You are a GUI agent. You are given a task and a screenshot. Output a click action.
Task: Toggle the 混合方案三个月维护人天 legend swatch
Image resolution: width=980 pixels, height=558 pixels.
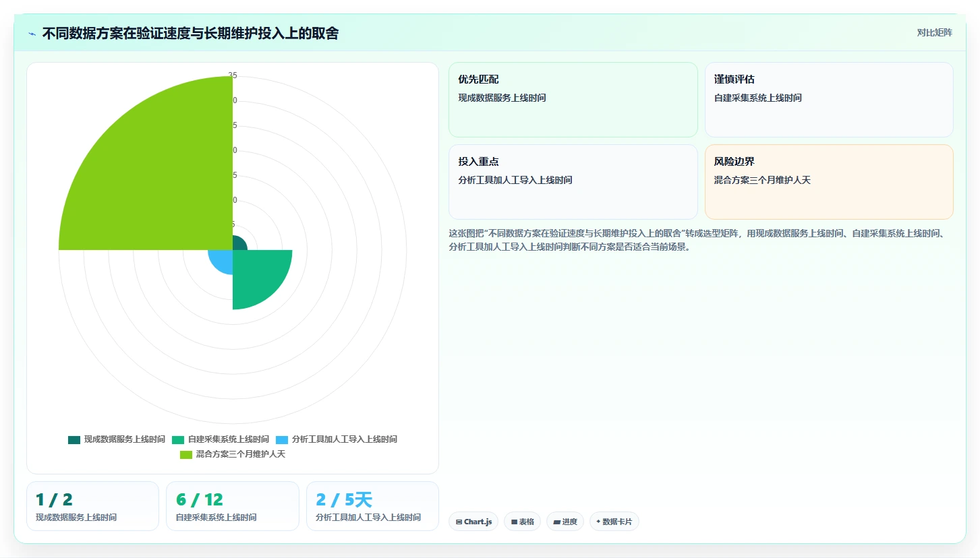(x=186, y=455)
